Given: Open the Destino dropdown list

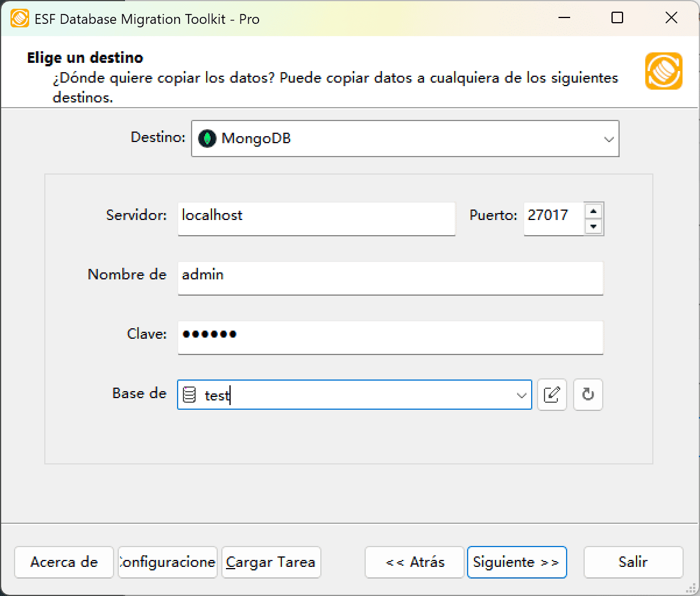Looking at the screenshot, I should coord(609,139).
